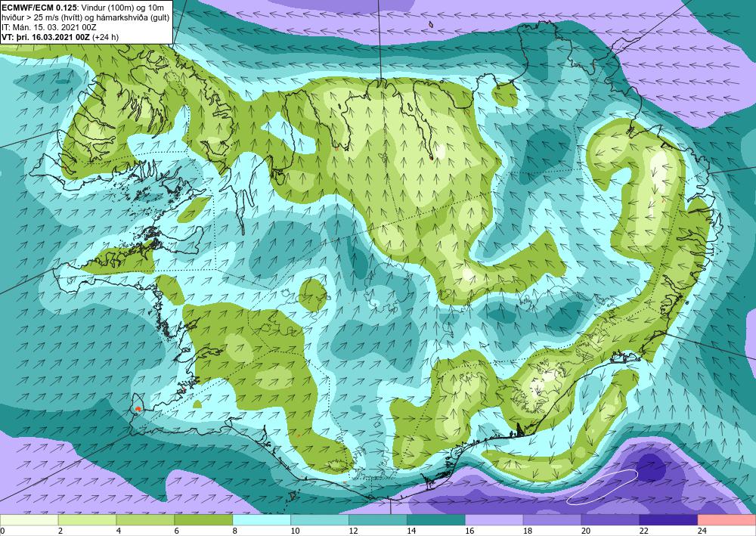The image size is (756, 536).
Task: Click the light teal 10–12 m/s legend swatch
Action: tap(320, 520)
